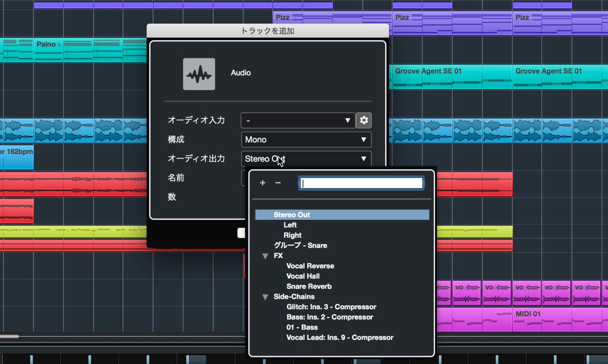Image resolution: width=608 pixels, height=364 pixels.
Task: Click the オーディオ入力 label
Action: 196,120
